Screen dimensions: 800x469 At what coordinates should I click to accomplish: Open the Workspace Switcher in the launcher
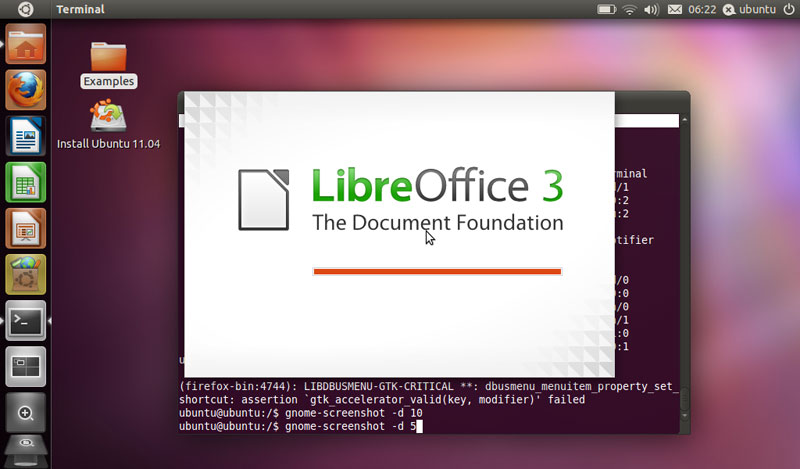[25, 367]
